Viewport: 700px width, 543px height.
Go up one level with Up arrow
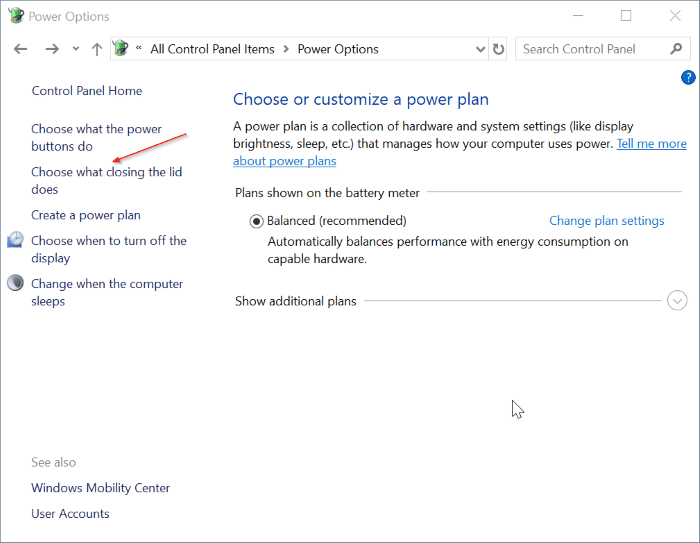tap(97, 49)
